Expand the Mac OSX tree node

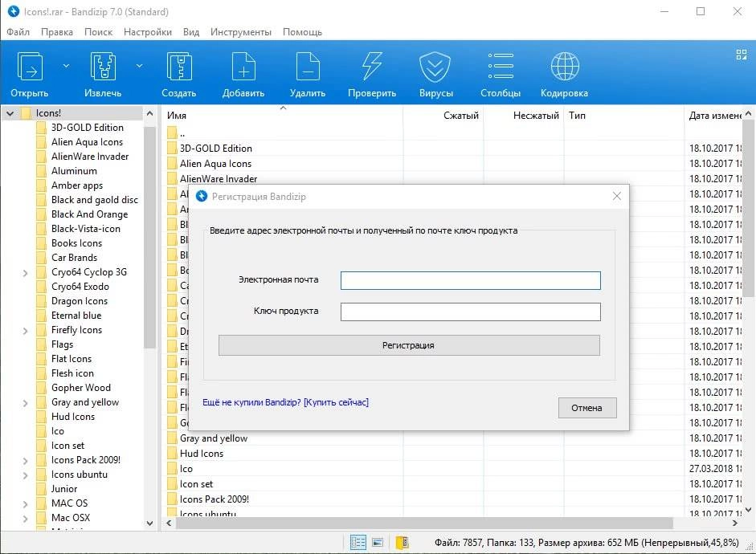coord(25,519)
